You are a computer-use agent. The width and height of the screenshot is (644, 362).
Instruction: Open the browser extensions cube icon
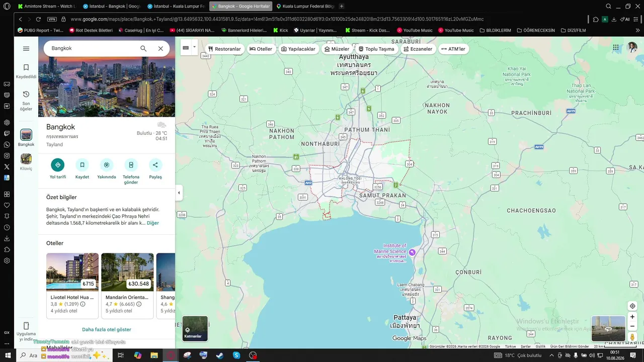point(596,19)
